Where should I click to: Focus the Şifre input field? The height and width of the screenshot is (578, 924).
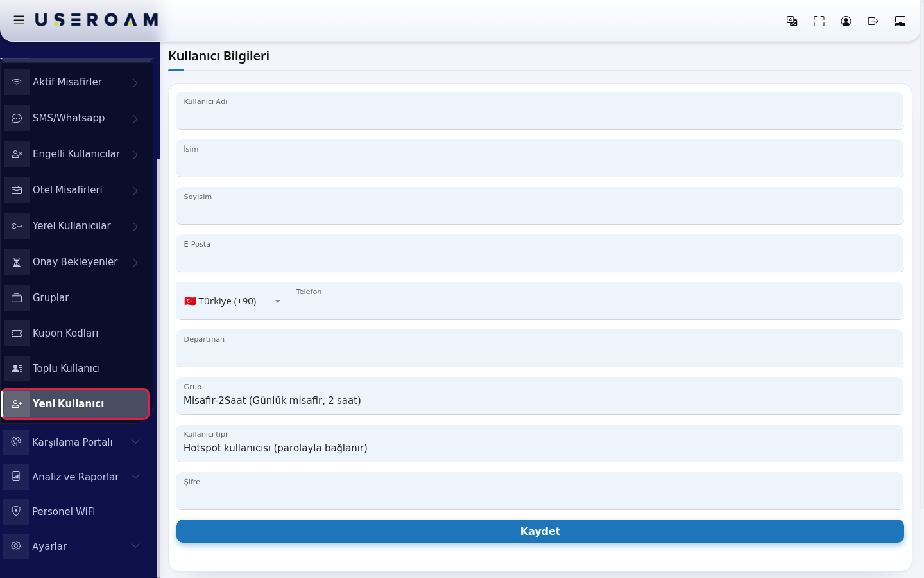pos(540,491)
